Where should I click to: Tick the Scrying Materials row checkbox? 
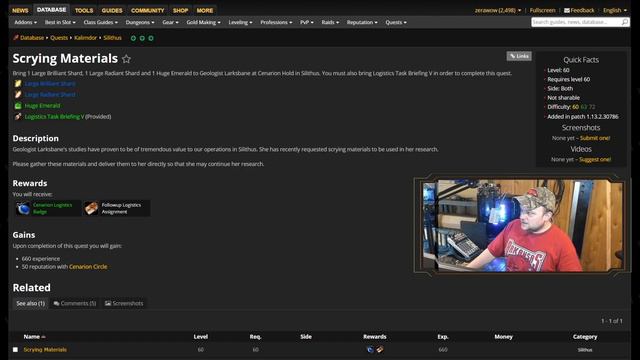pyautogui.click(x=15, y=350)
